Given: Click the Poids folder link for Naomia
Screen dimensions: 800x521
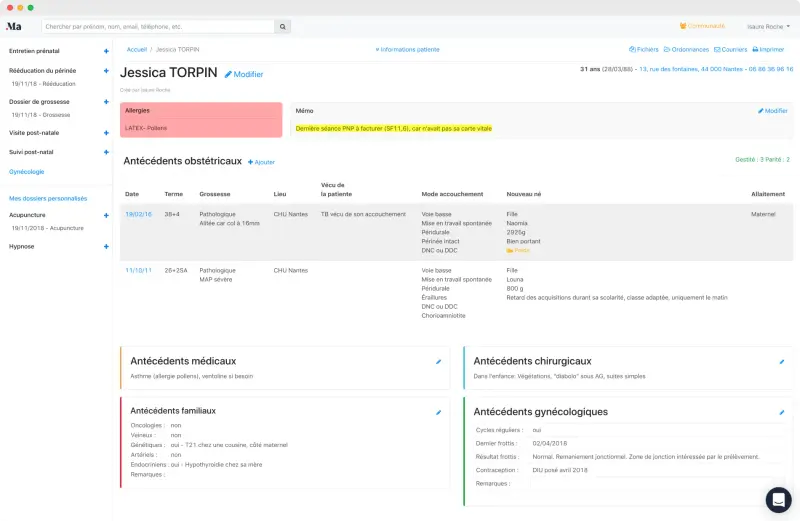Looking at the screenshot, I should pos(518,251).
